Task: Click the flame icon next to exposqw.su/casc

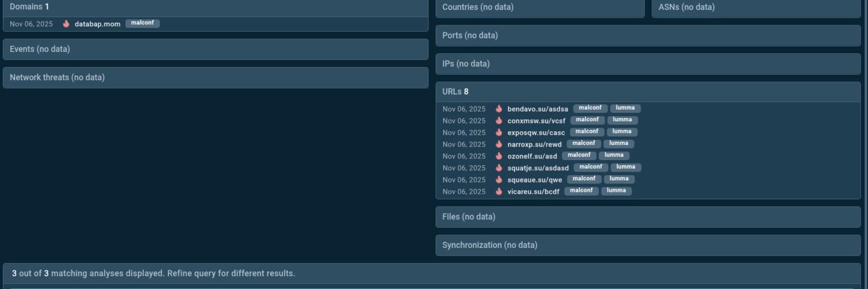Action: pos(499,132)
